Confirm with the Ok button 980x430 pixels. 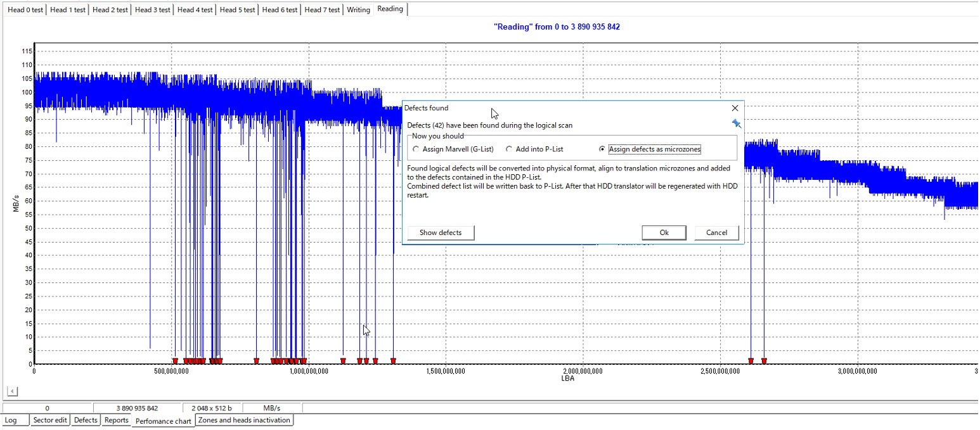click(x=664, y=232)
